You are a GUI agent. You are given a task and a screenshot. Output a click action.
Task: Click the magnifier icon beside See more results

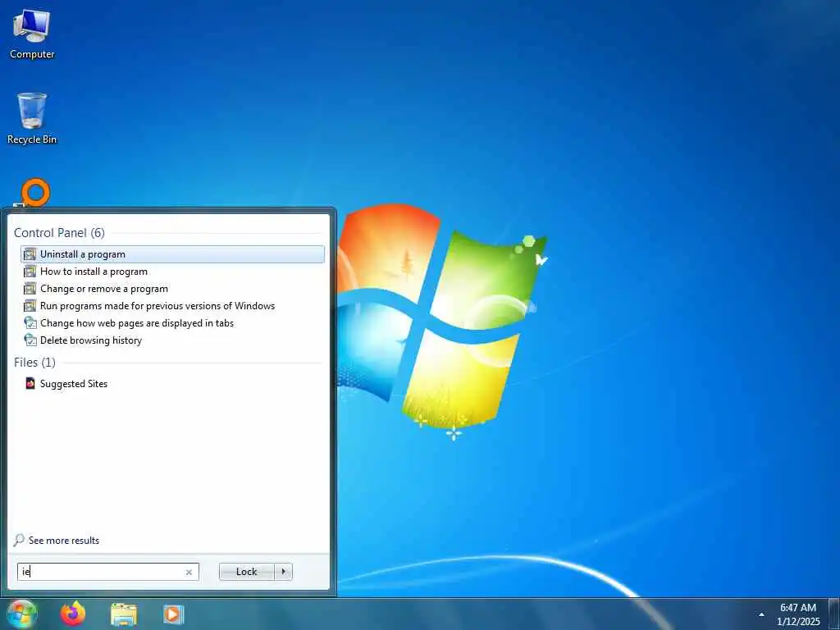pos(20,540)
